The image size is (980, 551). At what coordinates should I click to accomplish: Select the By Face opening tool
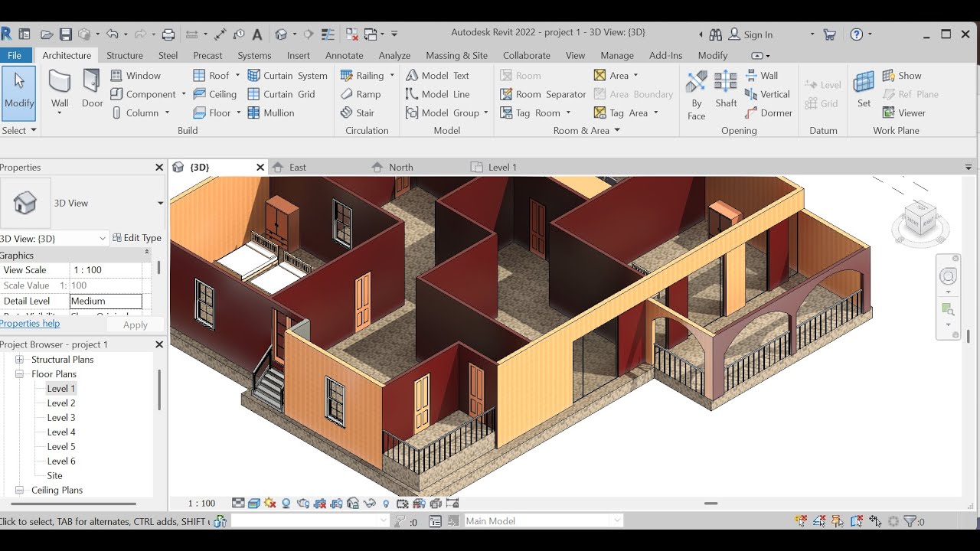[x=697, y=95]
